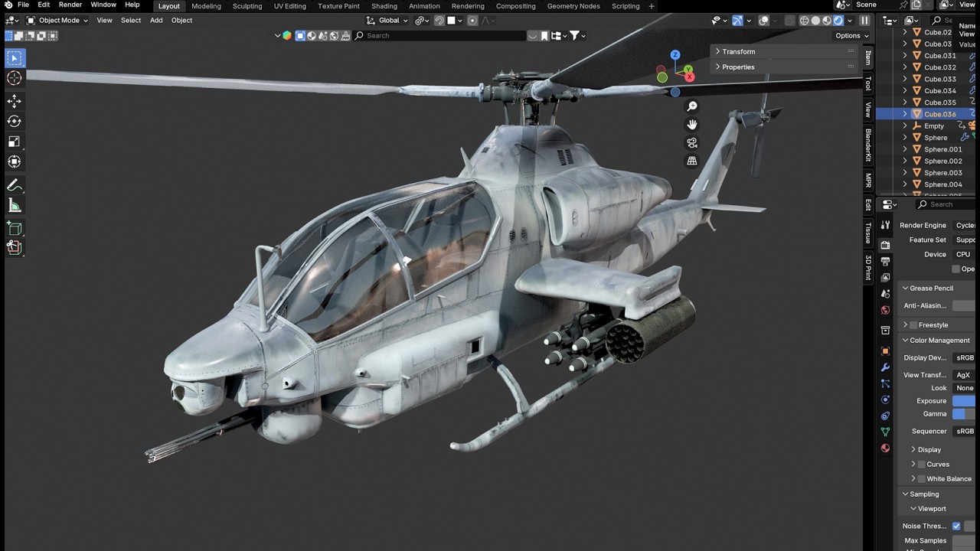Enable the White Balance checkbox

(922, 479)
